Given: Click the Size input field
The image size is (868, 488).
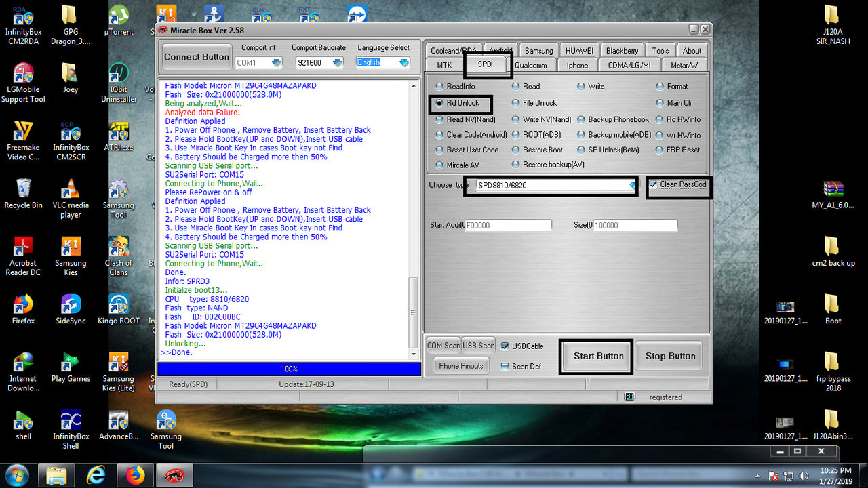Looking at the screenshot, I should (635, 225).
